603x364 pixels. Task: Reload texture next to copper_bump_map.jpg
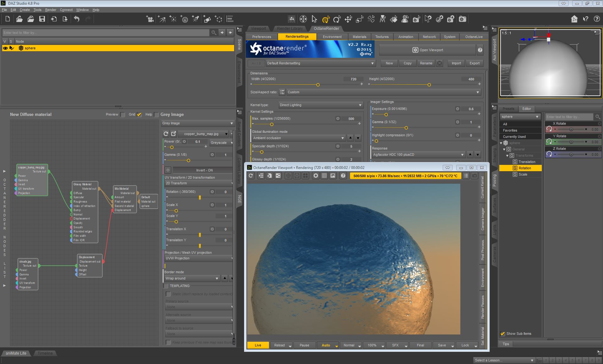(x=166, y=134)
